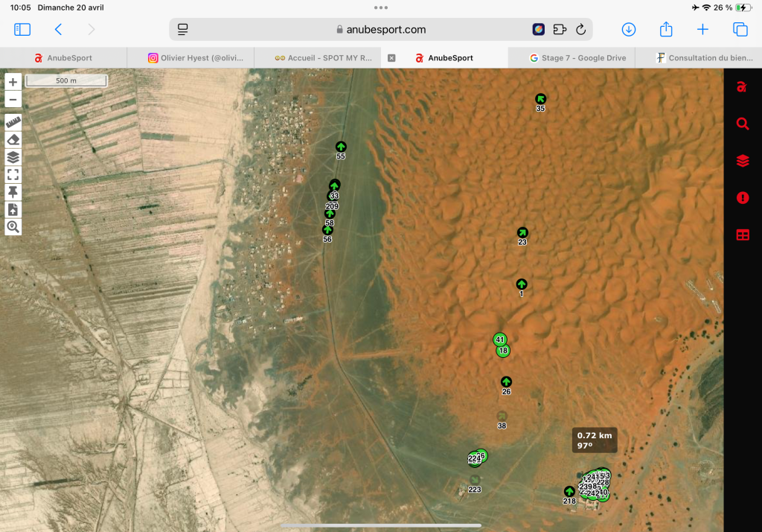Open red search icon in right sidebar
762x532 pixels.
(x=742, y=124)
